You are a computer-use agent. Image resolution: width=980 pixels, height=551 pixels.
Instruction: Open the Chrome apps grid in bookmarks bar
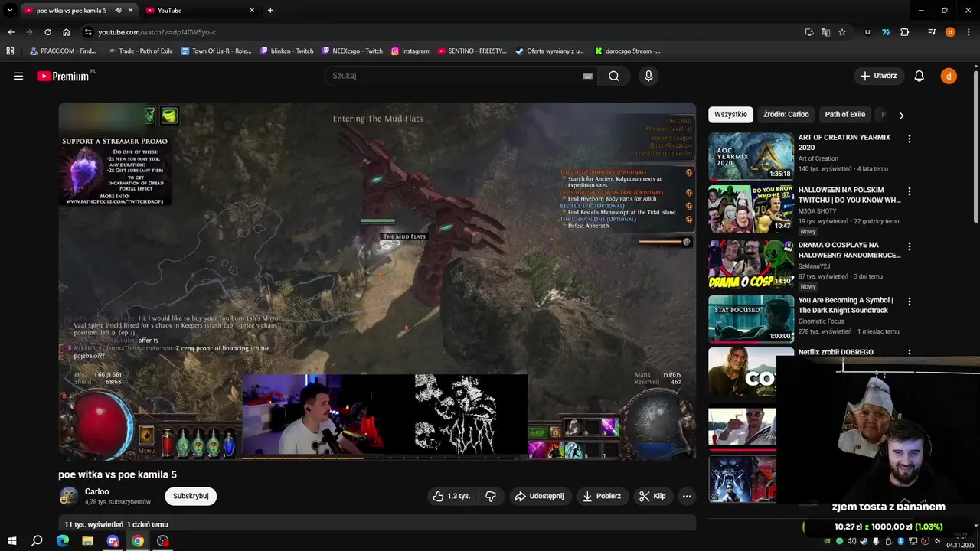pos(10,51)
